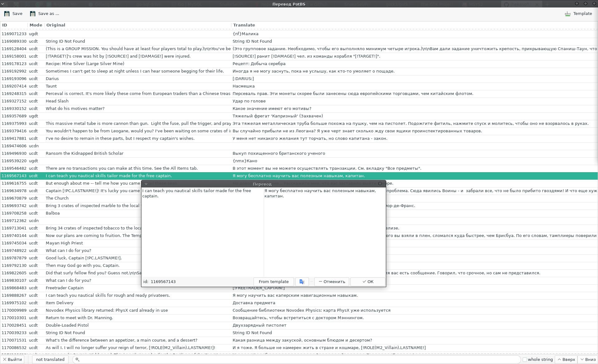Jump down with the Вниз arrow
Viewport: 598px width, 364px height.
click(587, 359)
